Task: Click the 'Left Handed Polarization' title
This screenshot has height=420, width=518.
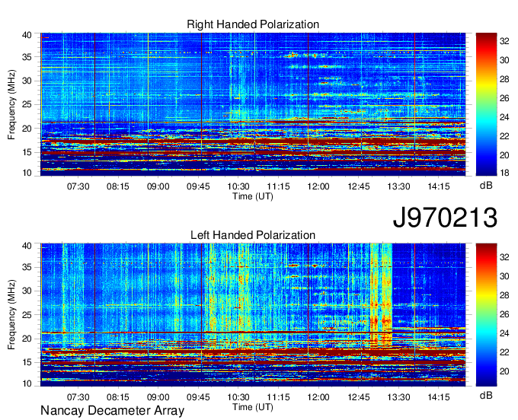Action: pyautogui.click(x=253, y=235)
